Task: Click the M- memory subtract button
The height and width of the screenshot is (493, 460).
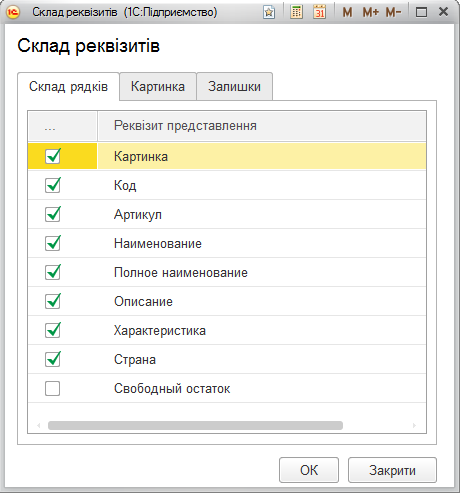Action: [393, 12]
